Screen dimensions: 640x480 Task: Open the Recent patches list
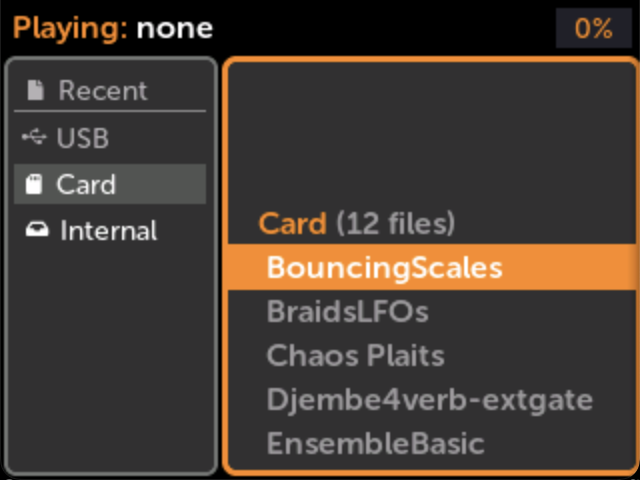point(102,91)
